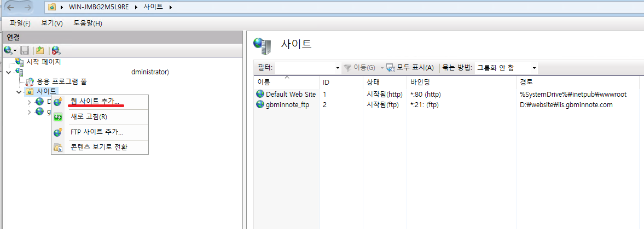The height and width of the screenshot is (229, 644).
Task: Click the create new connection globe icon
Action: [8, 50]
